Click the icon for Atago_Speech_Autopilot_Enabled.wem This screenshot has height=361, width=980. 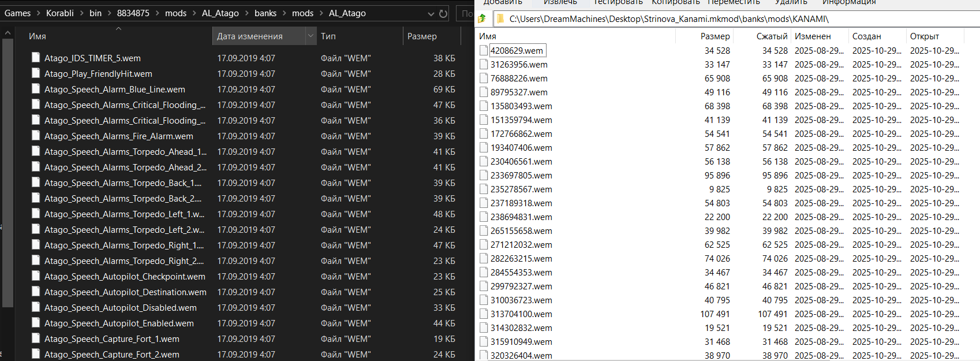pos(36,323)
